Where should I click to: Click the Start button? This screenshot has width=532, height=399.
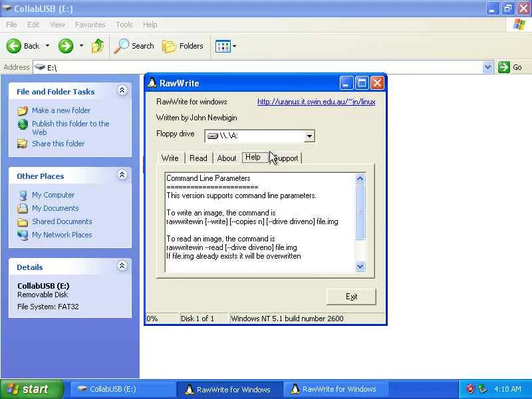point(32,389)
